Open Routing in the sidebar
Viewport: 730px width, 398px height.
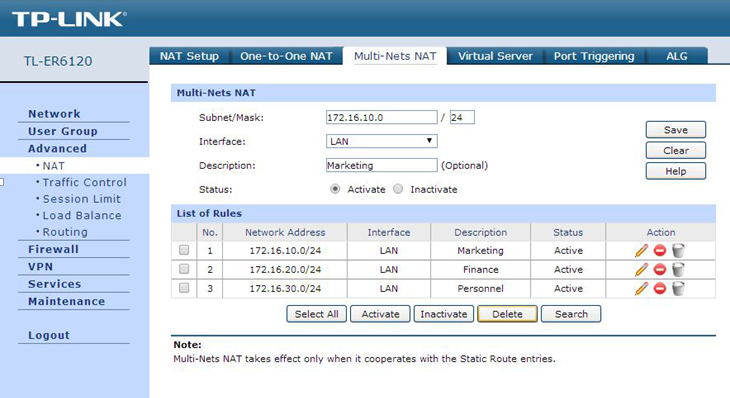[x=65, y=232]
